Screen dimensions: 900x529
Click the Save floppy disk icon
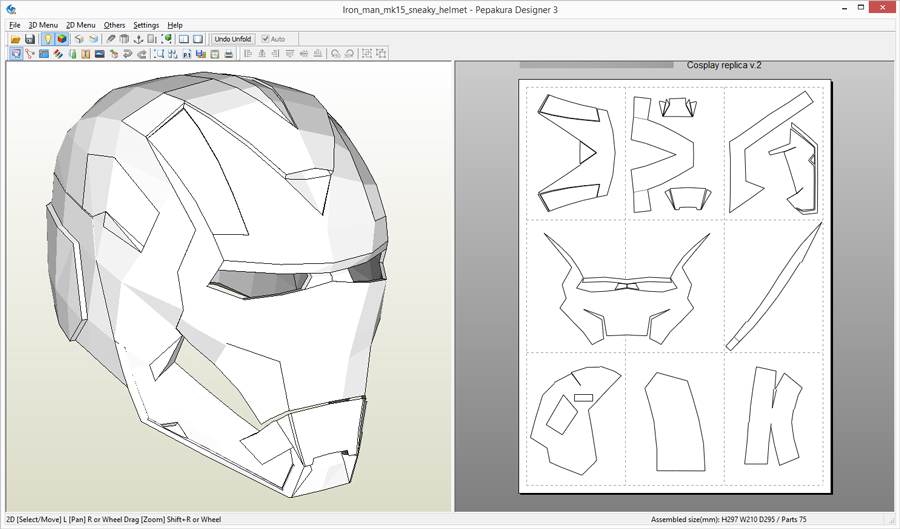[30, 39]
